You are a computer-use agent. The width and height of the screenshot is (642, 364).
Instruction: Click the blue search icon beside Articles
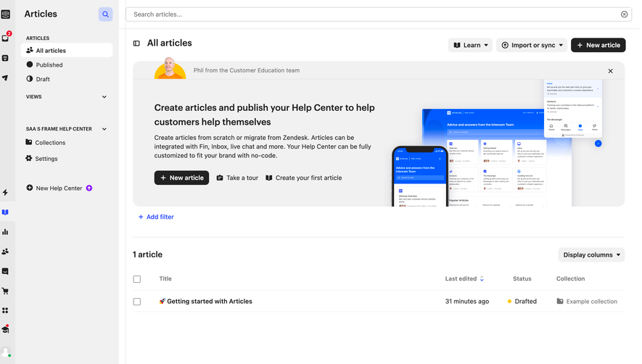point(105,15)
